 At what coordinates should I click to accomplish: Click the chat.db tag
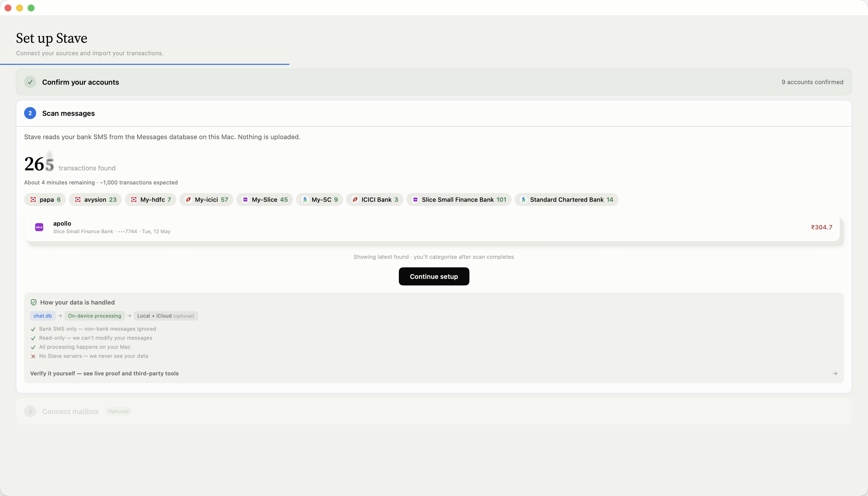coord(42,316)
